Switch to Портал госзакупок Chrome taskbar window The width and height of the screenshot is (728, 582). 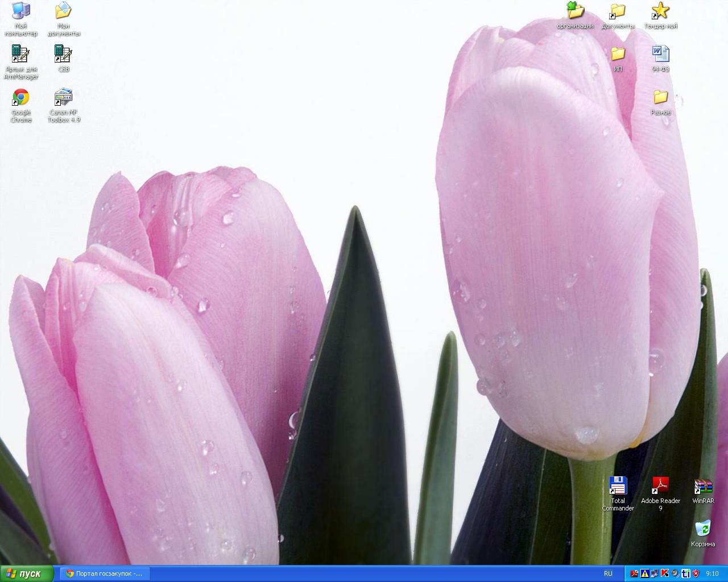click(105, 573)
